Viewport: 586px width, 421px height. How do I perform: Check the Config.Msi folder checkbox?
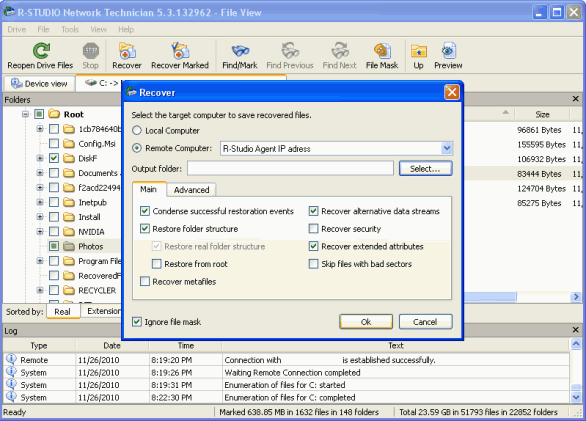(x=54, y=143)
